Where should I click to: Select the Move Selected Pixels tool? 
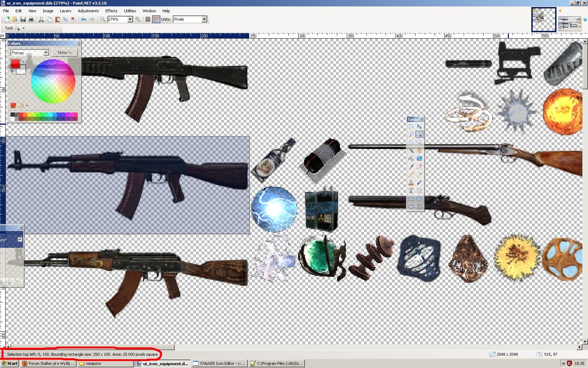tap(419, 126)
